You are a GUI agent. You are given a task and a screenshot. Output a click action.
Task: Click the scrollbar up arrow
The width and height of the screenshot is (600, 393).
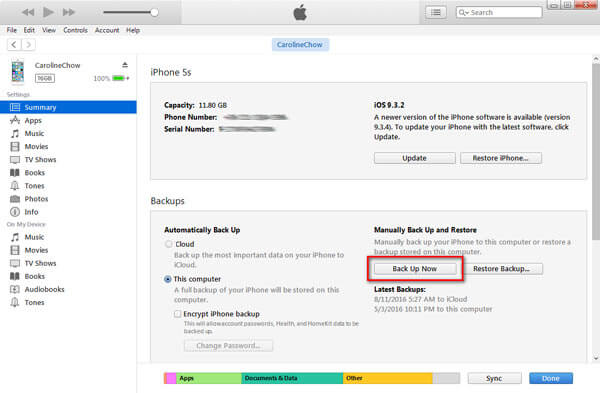596,59
